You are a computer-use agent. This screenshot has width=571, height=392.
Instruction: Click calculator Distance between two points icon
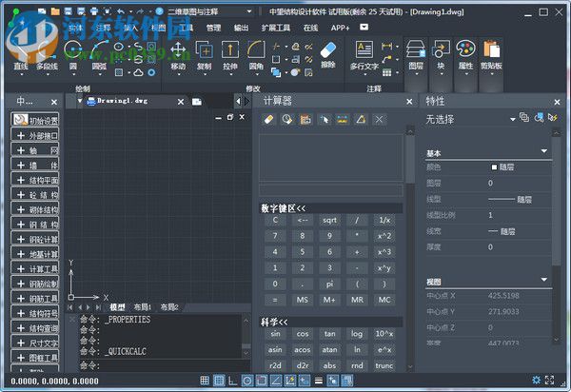click(343, 119)
